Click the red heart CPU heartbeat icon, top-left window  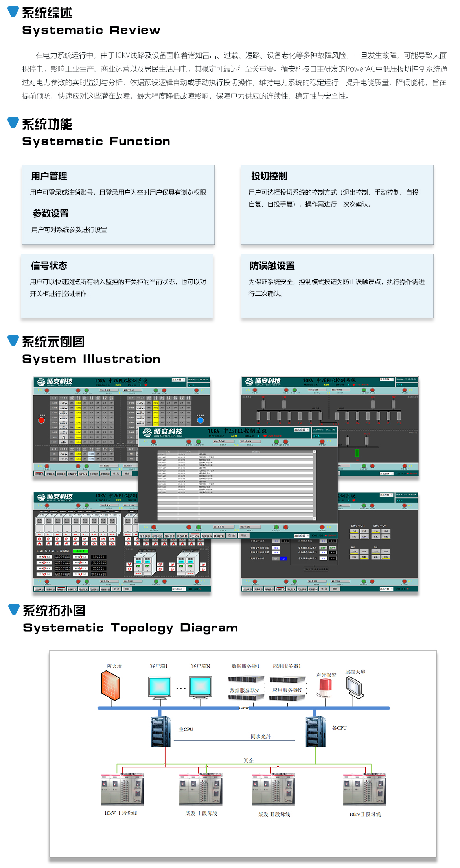tap(145, 385)
